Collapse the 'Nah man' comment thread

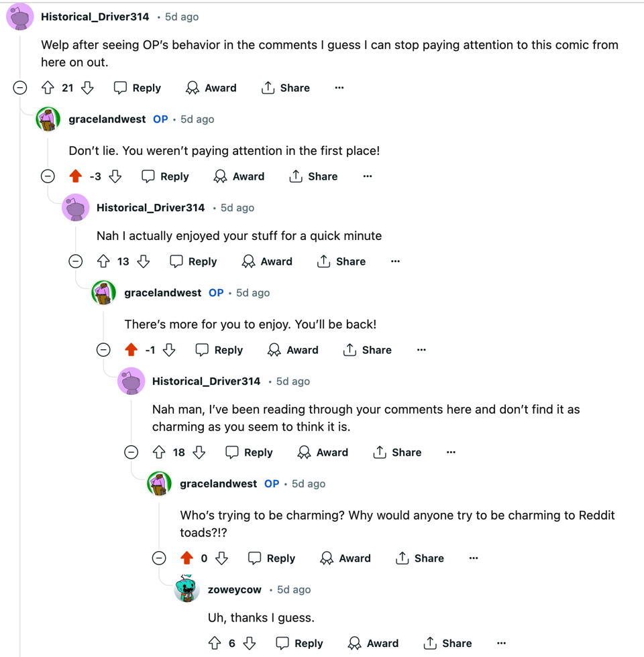[131, 453]
